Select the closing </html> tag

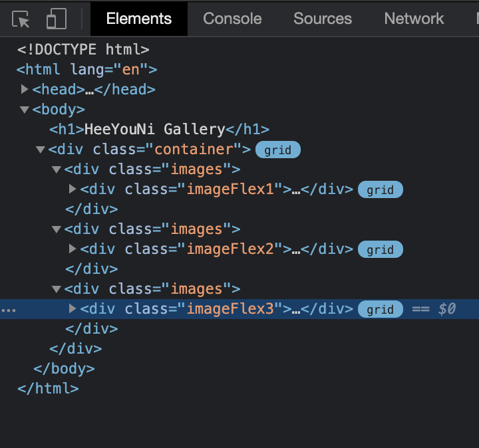[x=49, y=388]
